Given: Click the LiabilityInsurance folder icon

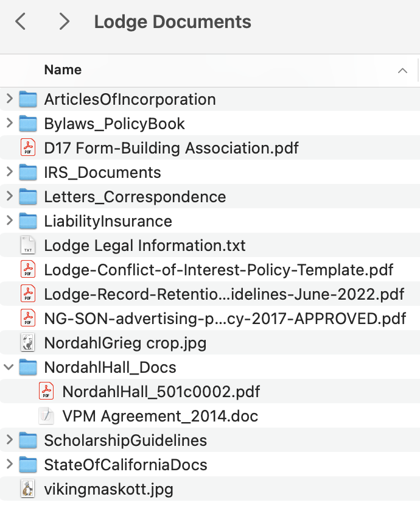Looking at the screenshot, I should 28,221.
